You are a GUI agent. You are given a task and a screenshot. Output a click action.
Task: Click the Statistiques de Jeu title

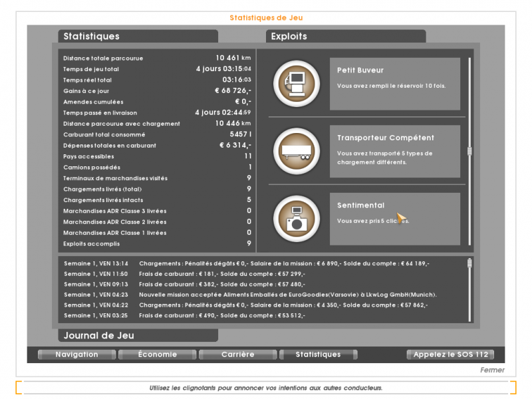(266, 18)
